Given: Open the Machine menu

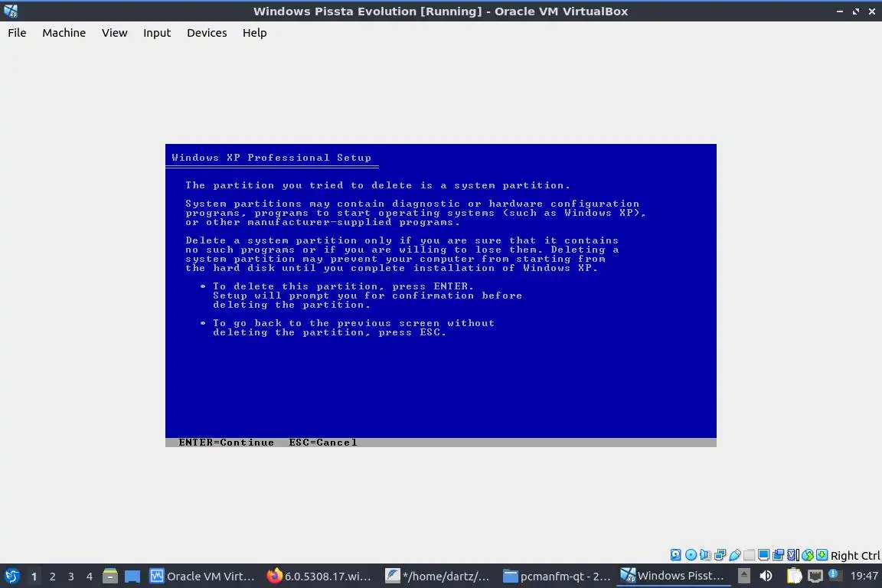Looking at the screenshot, I should pos(64,33).
